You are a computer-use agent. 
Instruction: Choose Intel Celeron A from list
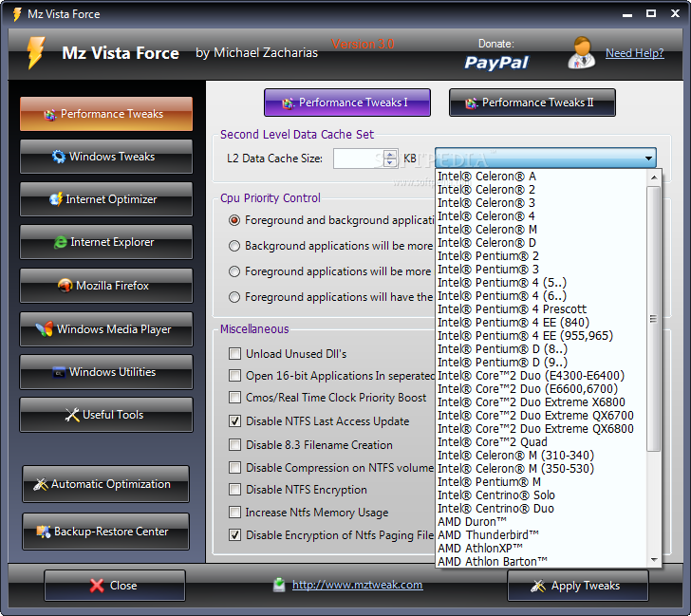541,177
